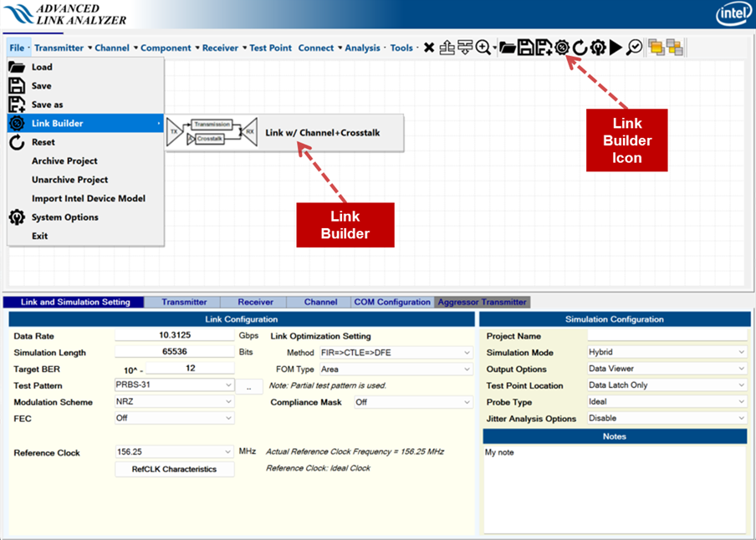Image resolution: width=756 pixels, height=540 pixels.
Task: Click the Run simulation play icon
Action: [616, 48]
